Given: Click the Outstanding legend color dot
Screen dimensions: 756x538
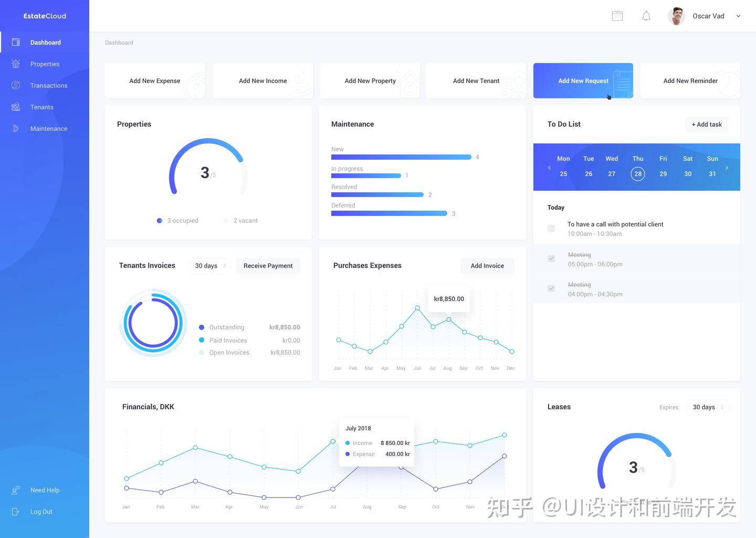Looking at the screenshot, I should click(202, 327).
